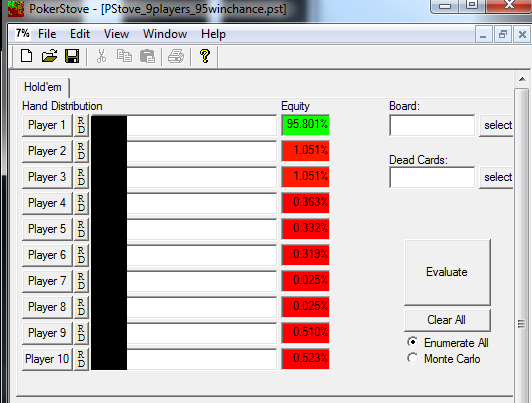
Task: Click the PokerStove app icon in the title bar
Action: 16,8
